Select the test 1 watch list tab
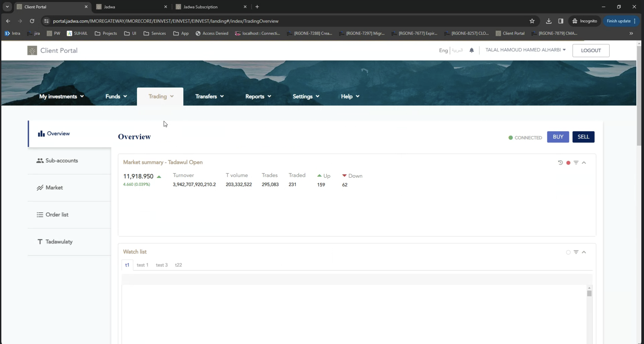The height and width of the screenshot is (344, 644). pos(142,265)
